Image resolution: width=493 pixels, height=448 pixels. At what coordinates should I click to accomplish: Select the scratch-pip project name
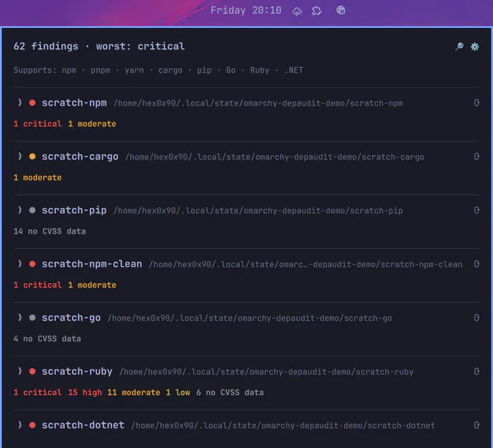coord(74,210)
